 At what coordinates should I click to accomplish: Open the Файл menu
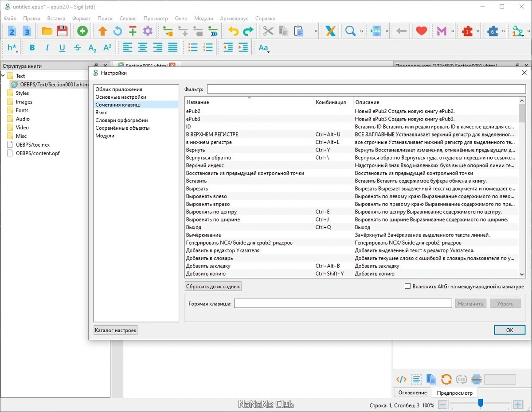pyautogui.click(x=10, y=19)
